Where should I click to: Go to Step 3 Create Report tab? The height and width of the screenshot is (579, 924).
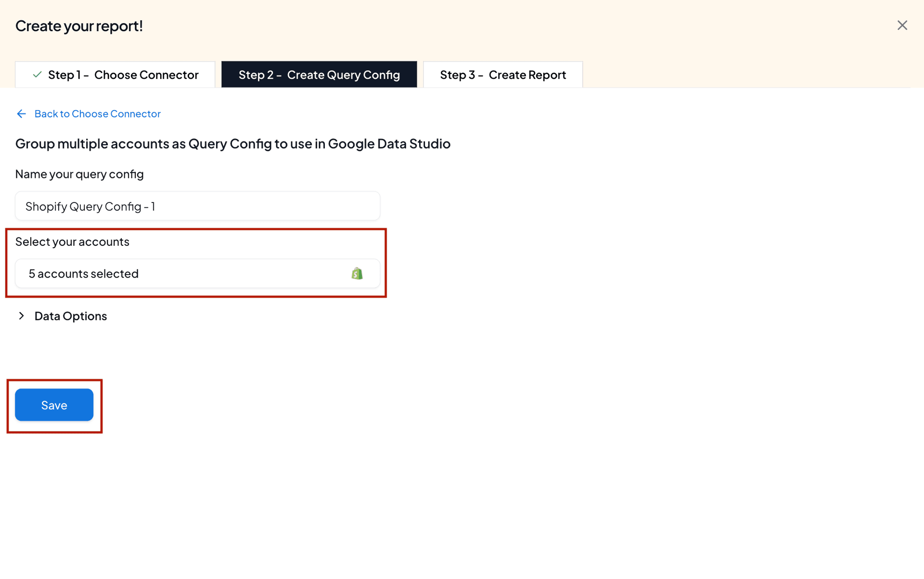pyautogui.click(x=503, y=75)
